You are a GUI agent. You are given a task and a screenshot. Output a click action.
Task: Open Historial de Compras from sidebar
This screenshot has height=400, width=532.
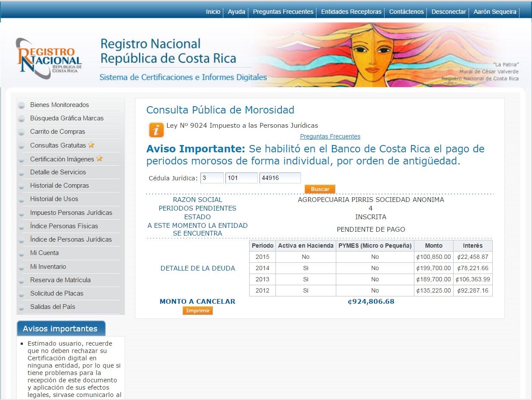coord(59,186)
